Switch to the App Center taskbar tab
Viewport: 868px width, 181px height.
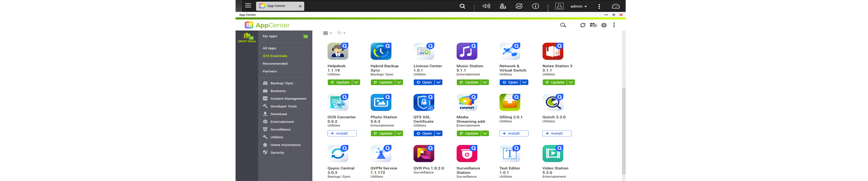[x=279, y=6]
